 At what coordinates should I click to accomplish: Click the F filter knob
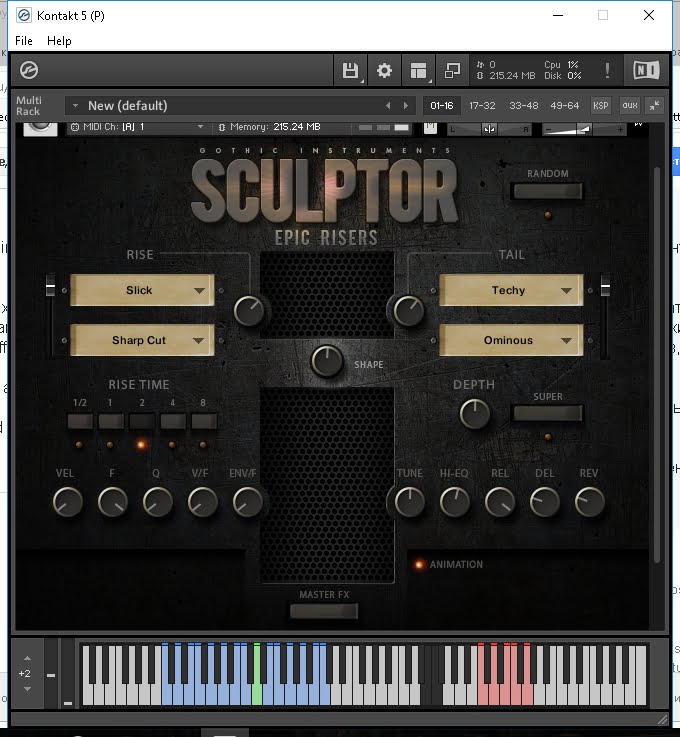(x=112, y=502)
